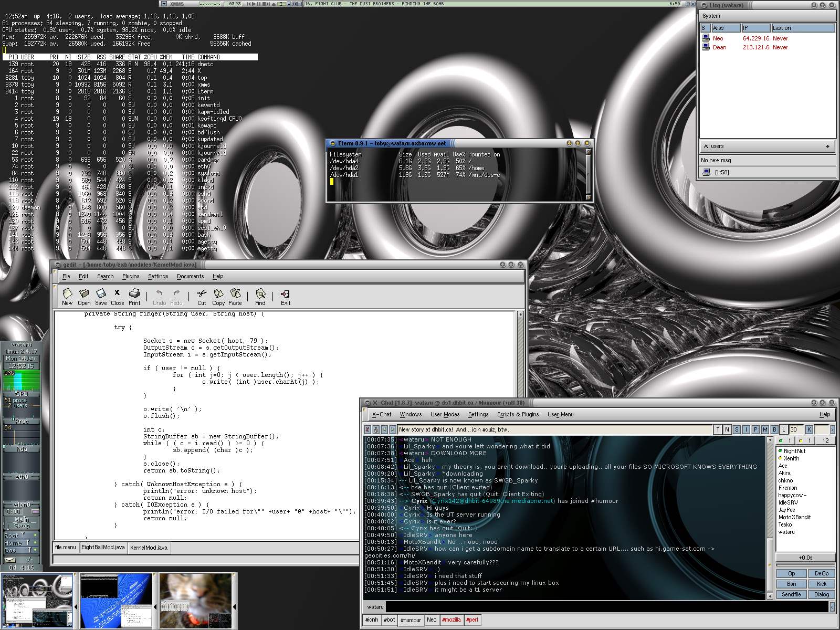Click the Op button in X-Chat
The image size is (840, 630).
(792, 574)
